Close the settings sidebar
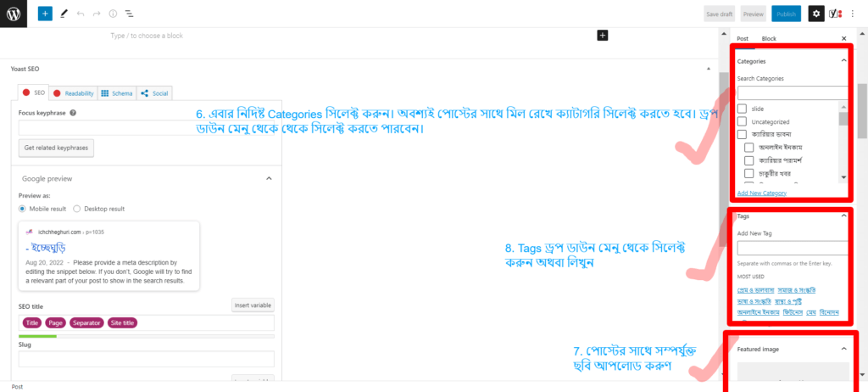The width and height of the screenshot is (868, 392). pos(843,39)
